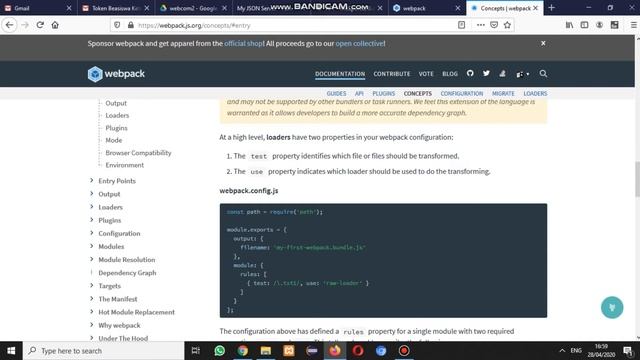Screen dimensions: 640x360
Task: Select Environment sidebar sub-item
Action: pos(124,165)
